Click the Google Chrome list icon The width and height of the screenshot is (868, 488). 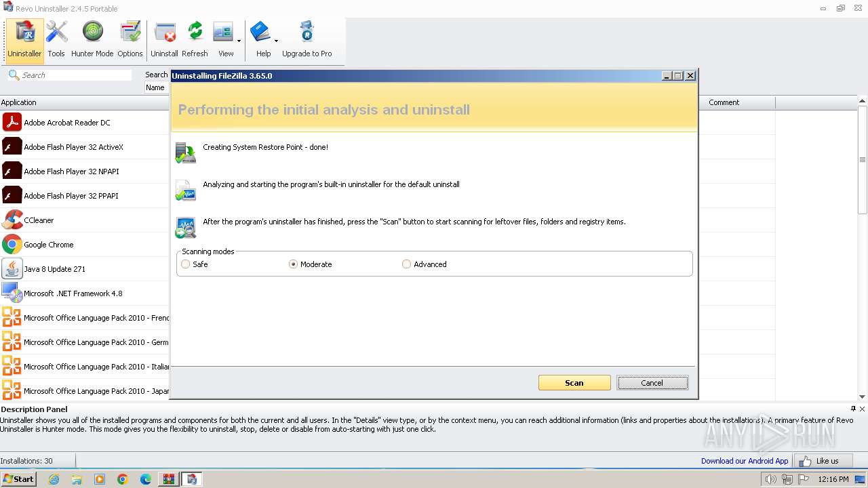[x=12, y=245]
